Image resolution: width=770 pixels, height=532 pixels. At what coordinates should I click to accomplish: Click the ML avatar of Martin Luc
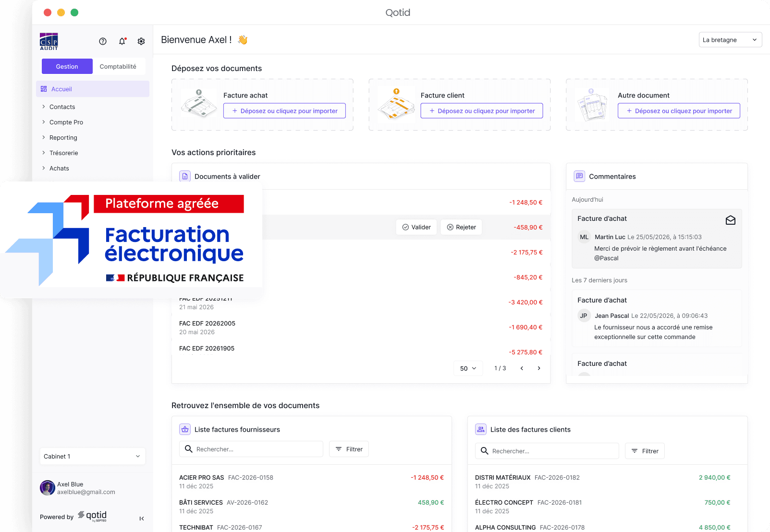[x=584, y=237]
